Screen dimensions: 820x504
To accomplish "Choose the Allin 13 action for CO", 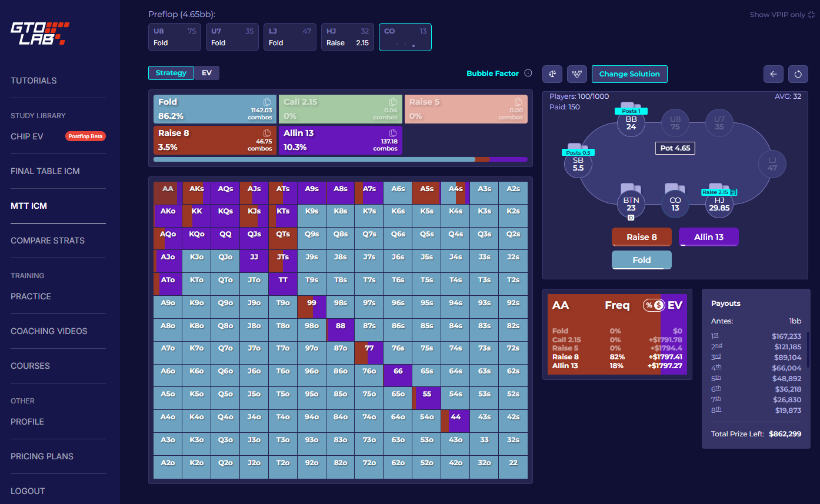I will pos(709,237).
